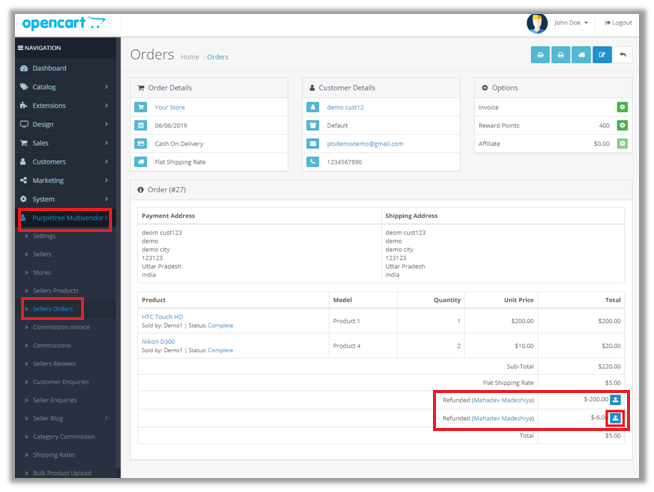The image size is (654, 492).
Task: Click refund icon beside $-200.00
Action: 615,399
